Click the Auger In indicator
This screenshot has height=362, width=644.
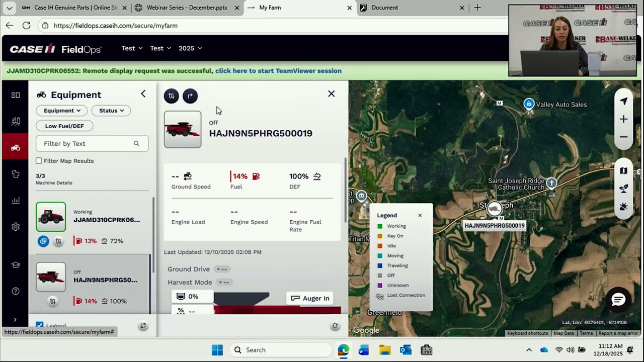pyautogui.click(x=310, y=298)
